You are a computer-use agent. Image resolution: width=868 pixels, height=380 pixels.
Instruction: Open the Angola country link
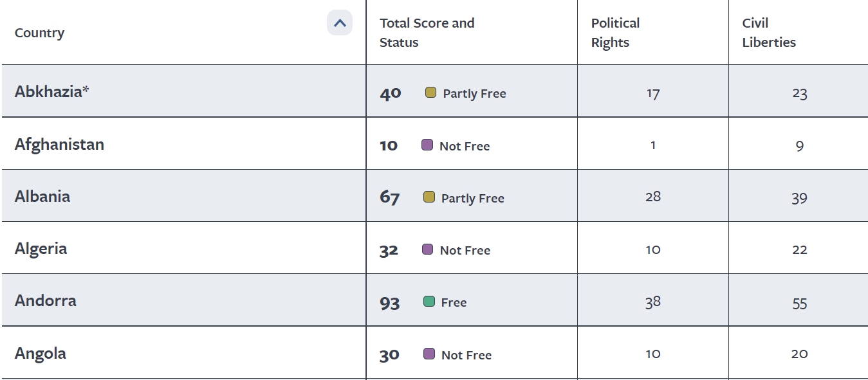coord(41,354)
